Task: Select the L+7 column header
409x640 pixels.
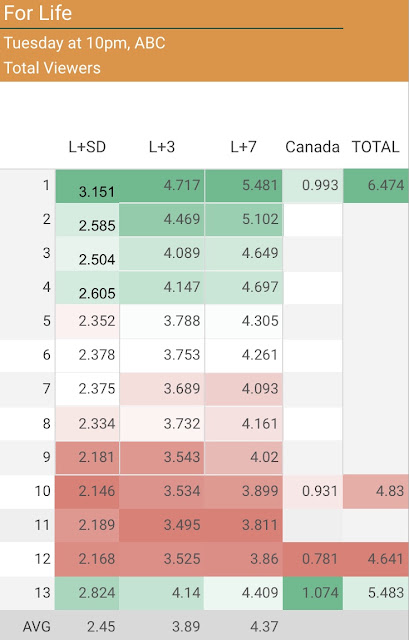Action: (243, 147)
